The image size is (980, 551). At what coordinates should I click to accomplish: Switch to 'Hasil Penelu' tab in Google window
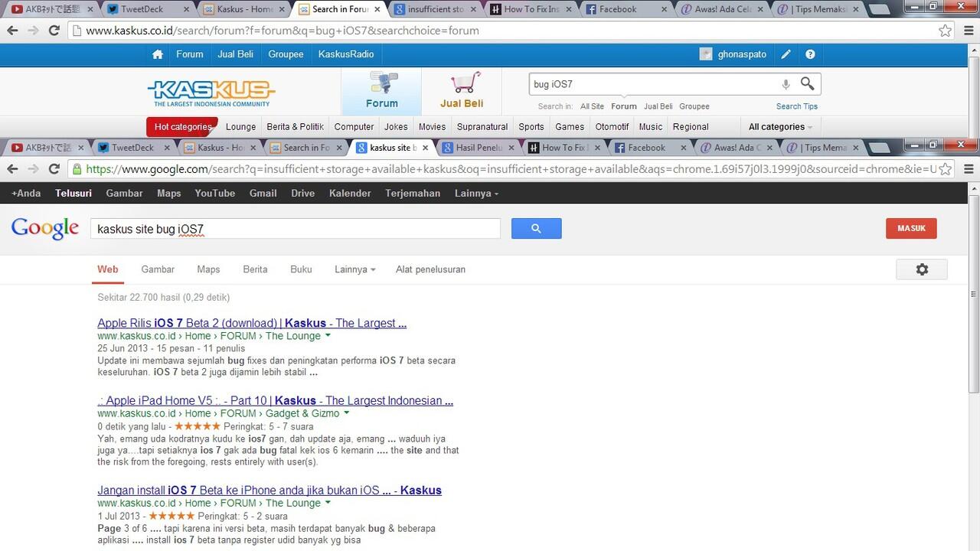479,148
